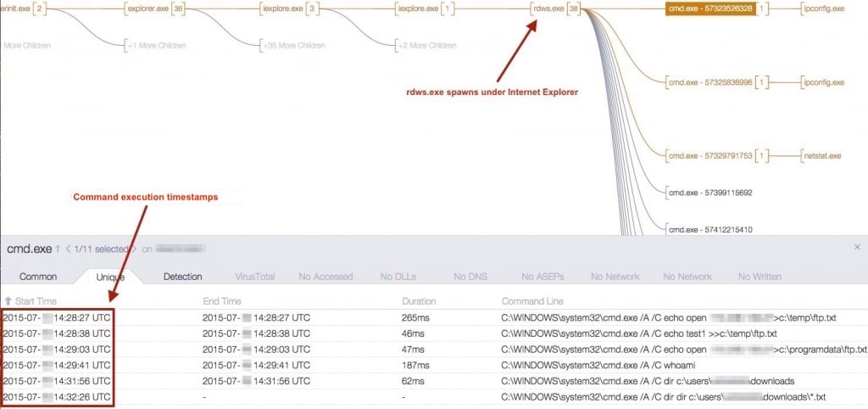Select the whoami command row
Image resolution: width=868 pixels, height=409 pixels.
(434, 366)
